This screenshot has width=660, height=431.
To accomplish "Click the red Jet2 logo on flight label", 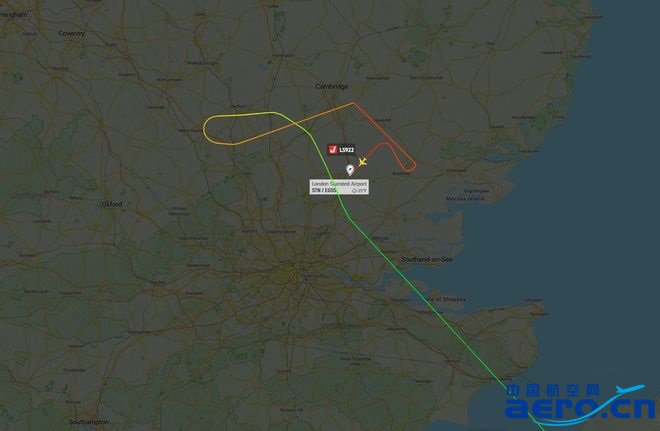I will [x=333, y=149].
